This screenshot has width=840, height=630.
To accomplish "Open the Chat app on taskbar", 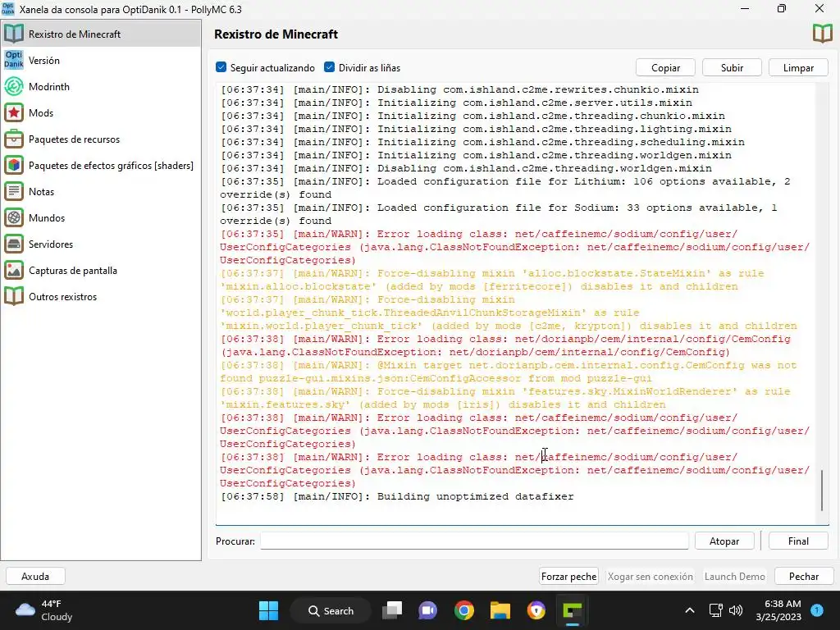I will [x=428, y=610].
